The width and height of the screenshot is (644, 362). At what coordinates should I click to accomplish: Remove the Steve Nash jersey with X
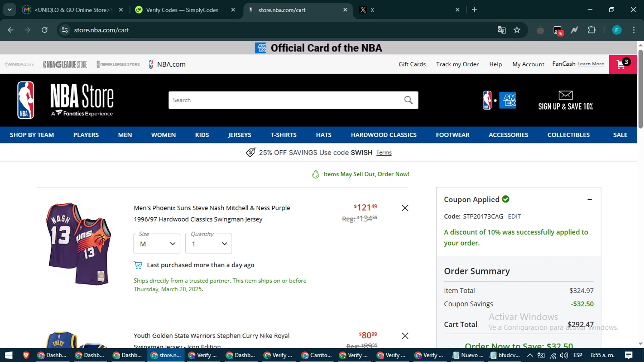405,208
